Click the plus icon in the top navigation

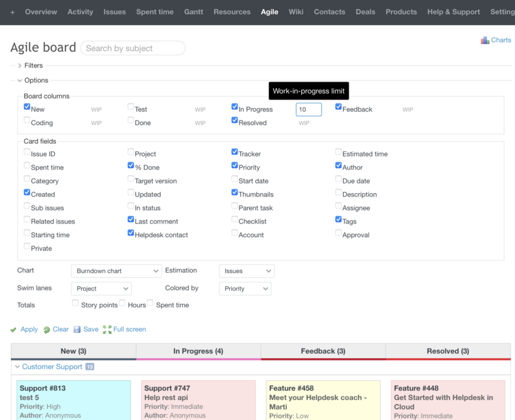click(x=12, y=11)
